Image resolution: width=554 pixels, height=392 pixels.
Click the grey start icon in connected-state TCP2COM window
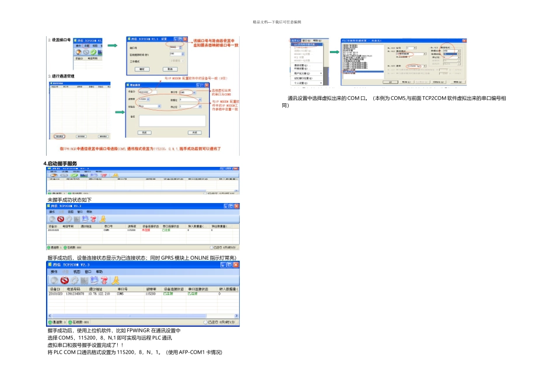click(54, 281)
